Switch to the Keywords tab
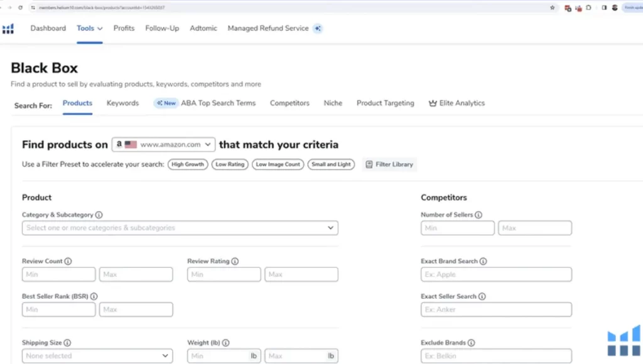 click(122, 103)
